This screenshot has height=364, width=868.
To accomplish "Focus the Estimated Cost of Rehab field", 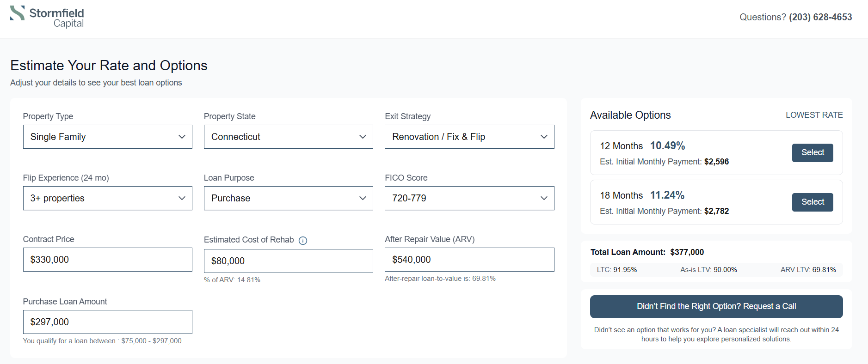I will point(288,261).
